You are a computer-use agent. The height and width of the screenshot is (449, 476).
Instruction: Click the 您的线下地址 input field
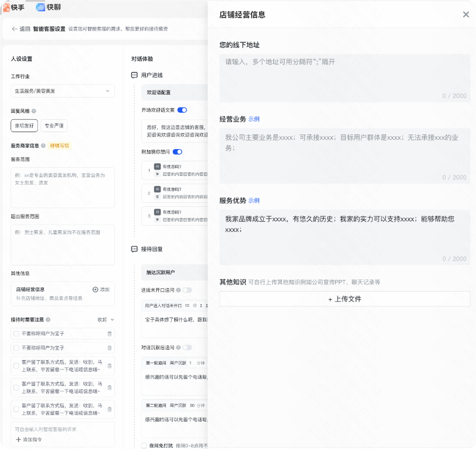[345, 76]
